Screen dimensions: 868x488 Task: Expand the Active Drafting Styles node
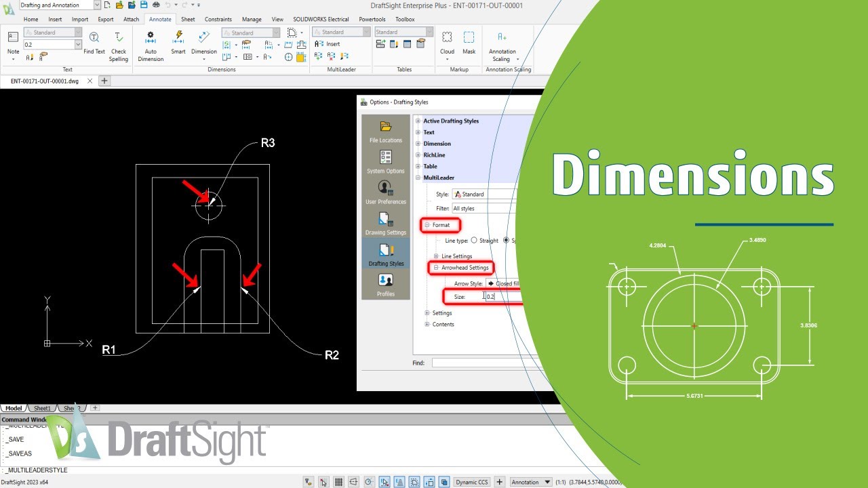[418, 121]
